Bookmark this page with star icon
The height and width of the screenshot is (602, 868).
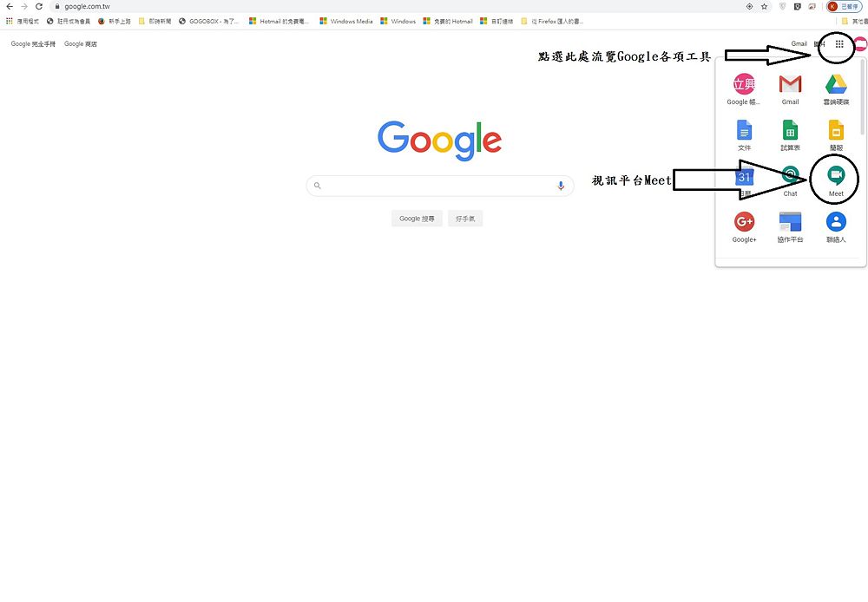(x=764, y=7)
